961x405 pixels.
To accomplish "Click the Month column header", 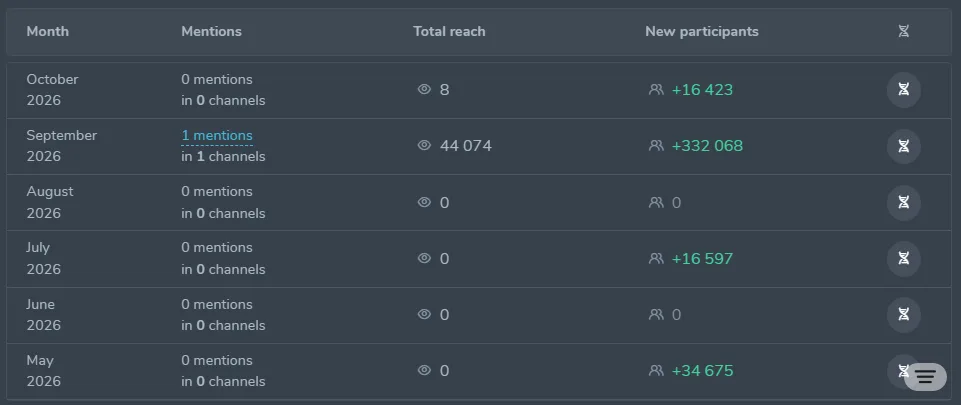I will coord(48,31).
